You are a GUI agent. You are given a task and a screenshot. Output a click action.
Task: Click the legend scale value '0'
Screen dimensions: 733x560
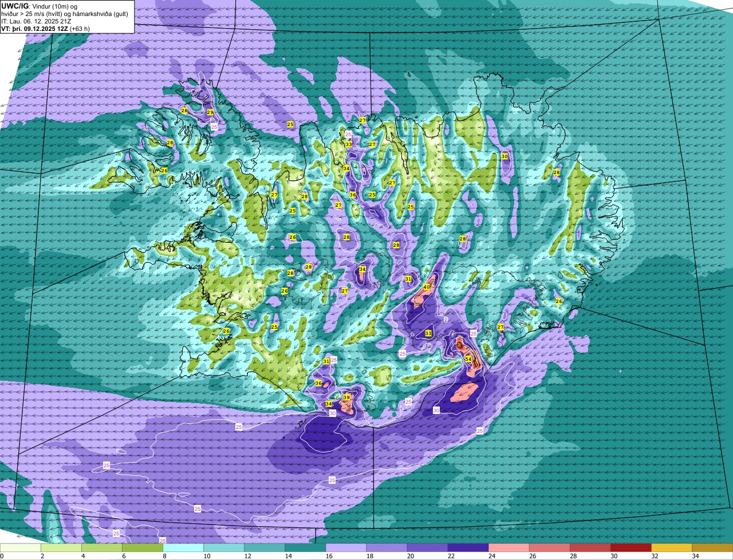coord(2,556)
